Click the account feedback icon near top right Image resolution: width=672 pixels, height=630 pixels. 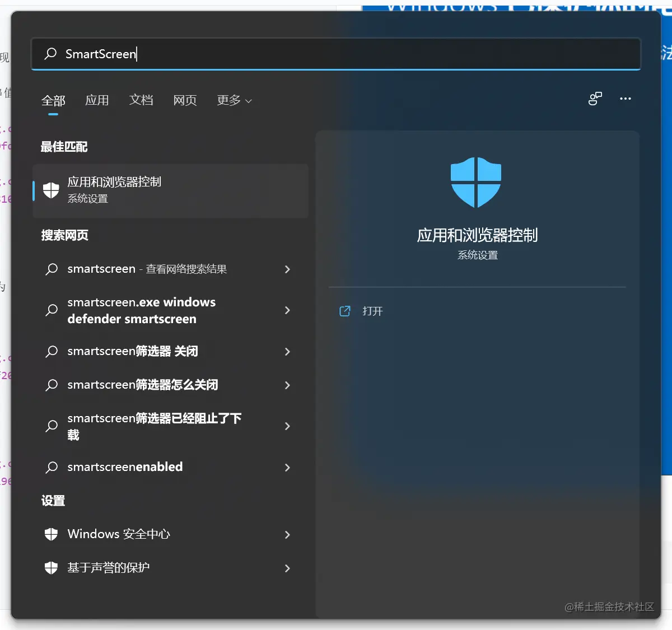coord(595,99)
